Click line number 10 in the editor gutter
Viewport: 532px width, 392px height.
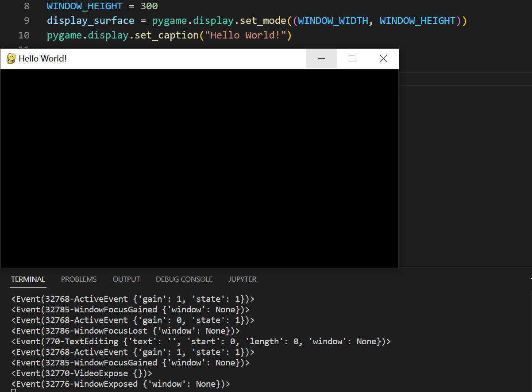click(x=24, y=35)
